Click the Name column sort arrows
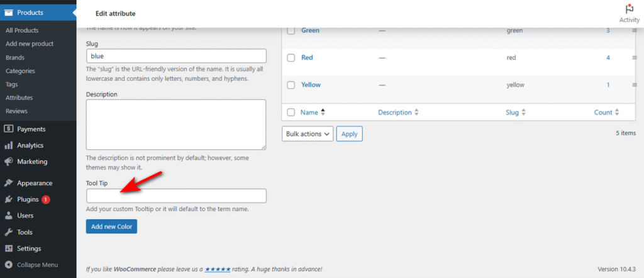 click(x=323, y=112)
